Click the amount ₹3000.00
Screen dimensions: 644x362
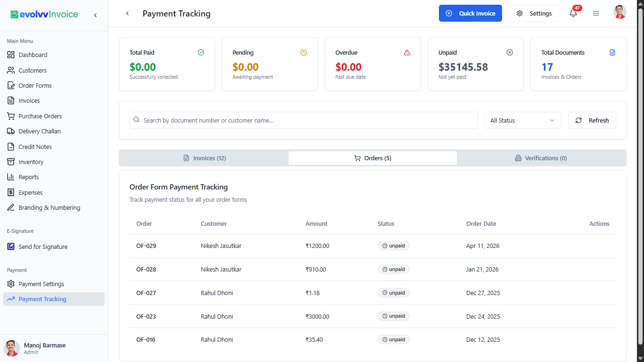(x=317, y=317)
